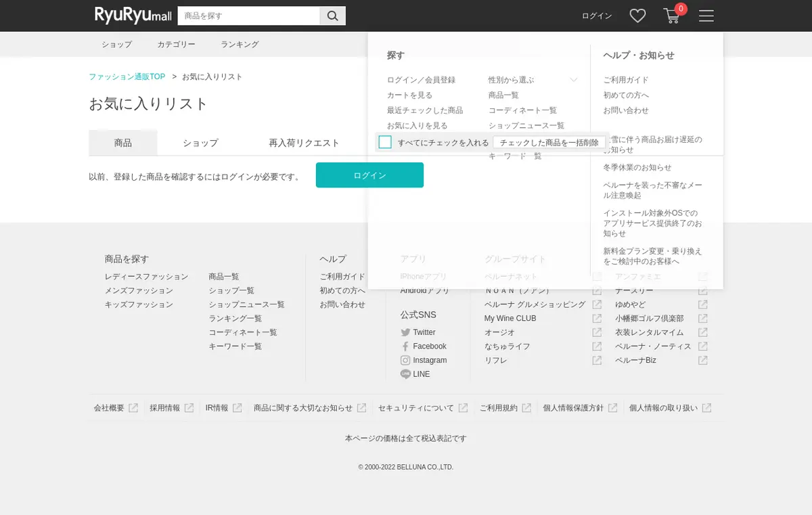Click the チェックした商品を一括削除 button
The image size is (812, 515).
[549, 143]
